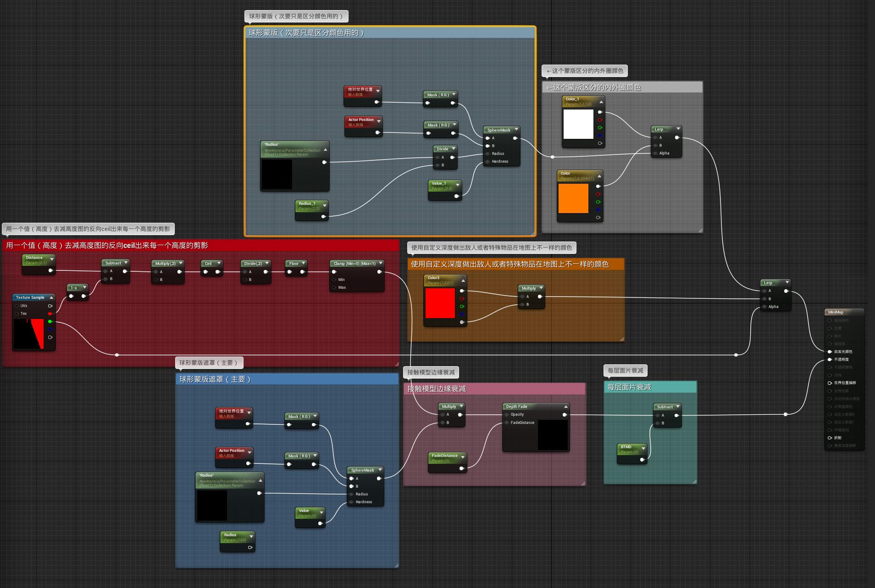Click the output pin of the FadeDistance parameter node
Screen dimensions: 875x588
coord(461,468)
